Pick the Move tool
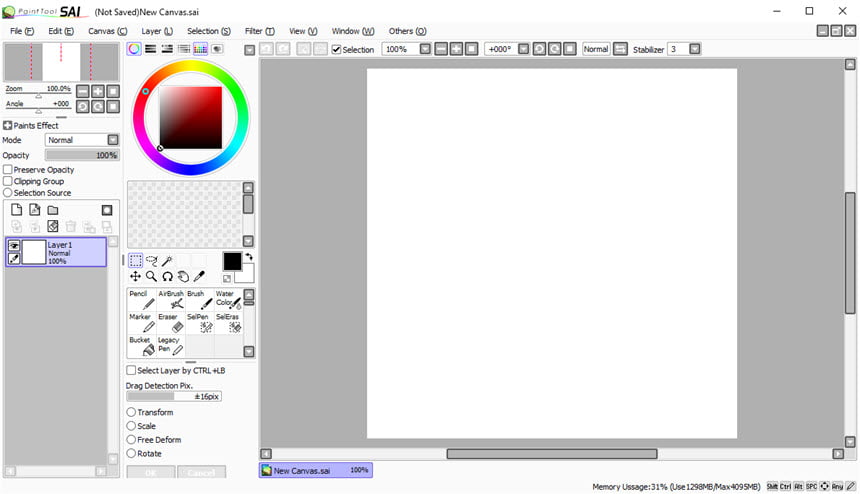This screenshot has height=494, width=860. click(135, 276)
